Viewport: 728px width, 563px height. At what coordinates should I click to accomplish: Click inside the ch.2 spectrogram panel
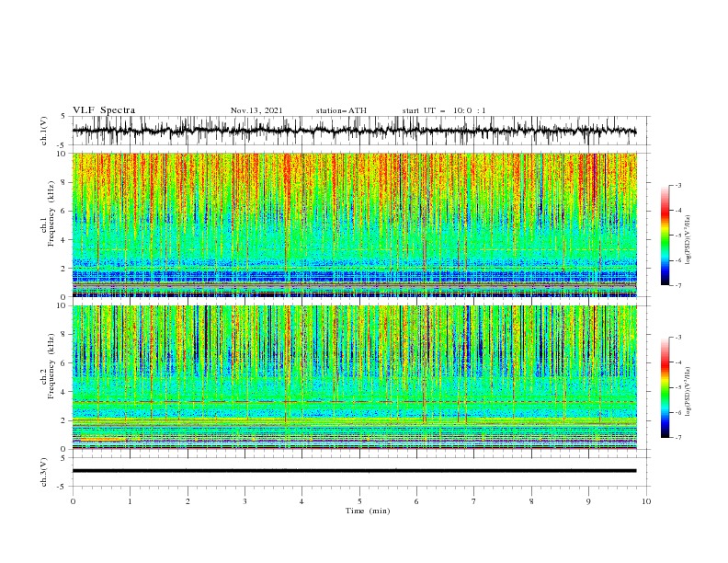coord(354,377)
